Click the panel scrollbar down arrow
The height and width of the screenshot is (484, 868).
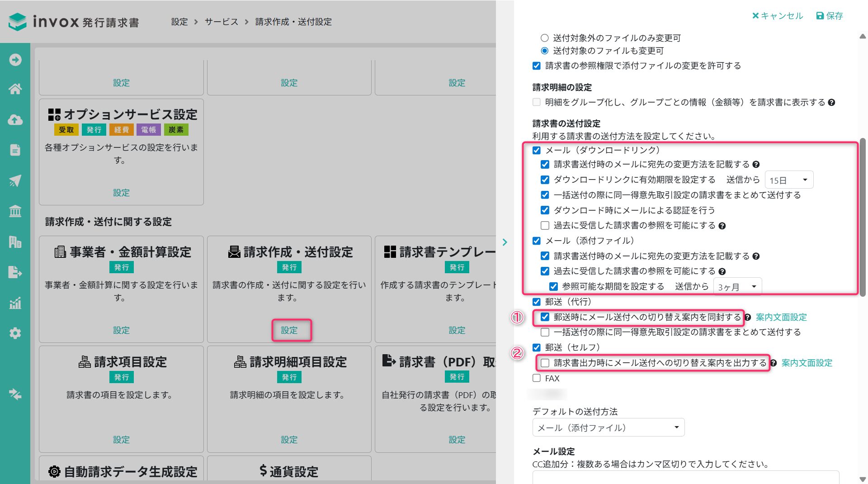tap(863, 479)
